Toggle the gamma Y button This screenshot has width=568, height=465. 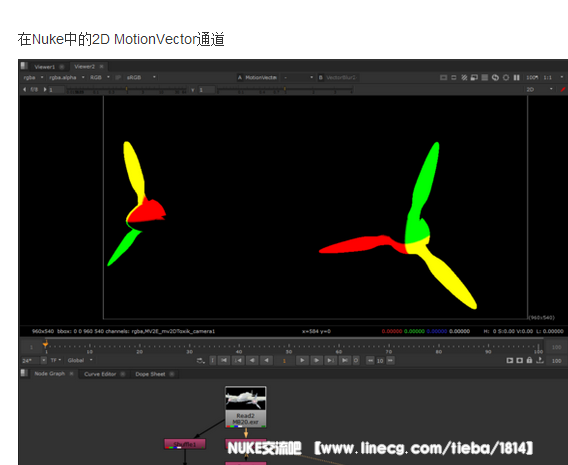(x=193, y=90)
